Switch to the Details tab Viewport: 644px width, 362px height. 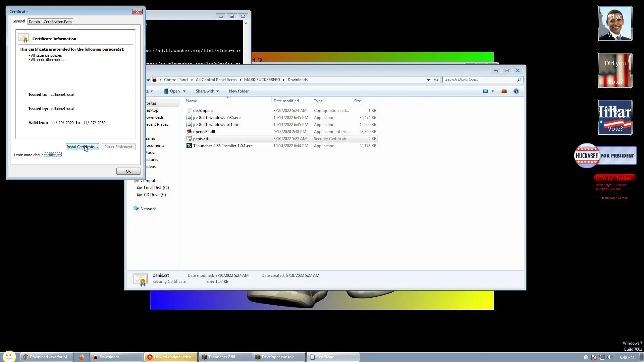[x=34, y=22]
